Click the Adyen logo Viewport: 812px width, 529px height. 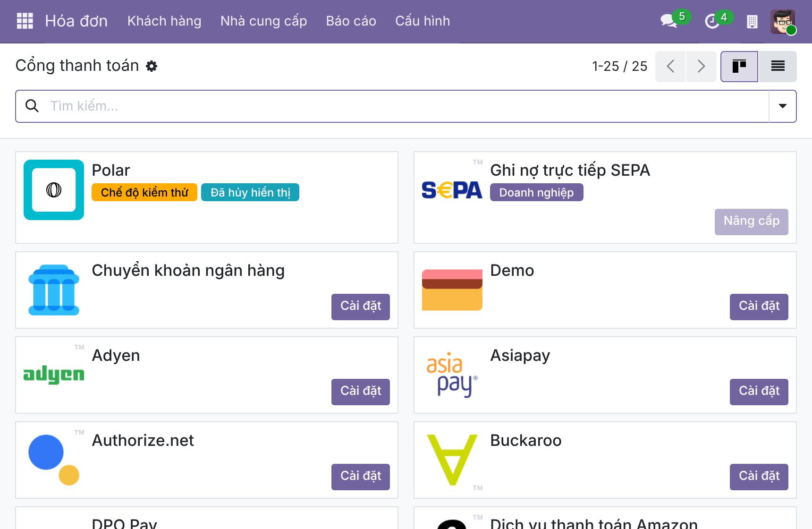click(x=54, y=374)
